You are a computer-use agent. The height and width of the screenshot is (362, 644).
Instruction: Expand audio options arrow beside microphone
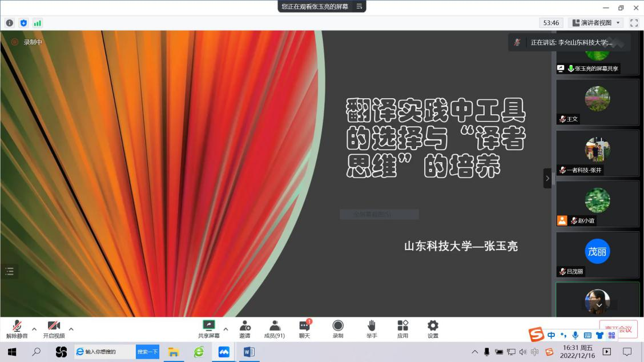[34, 329]
